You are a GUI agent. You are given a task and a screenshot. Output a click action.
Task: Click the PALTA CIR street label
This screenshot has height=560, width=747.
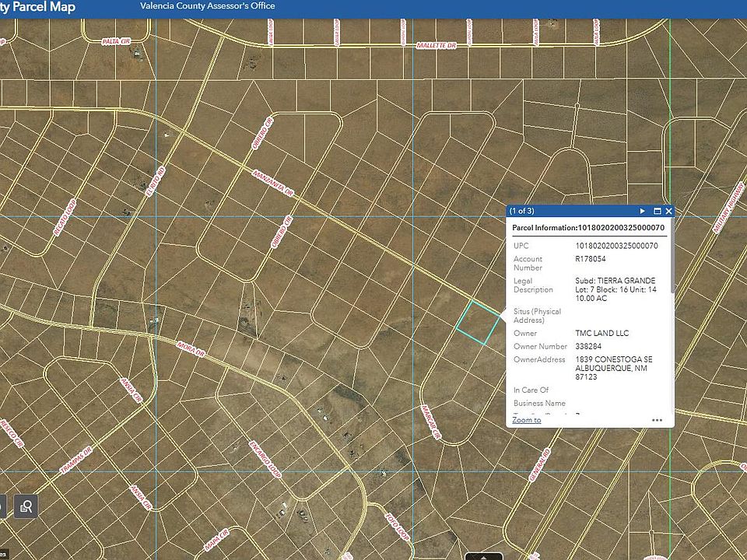coord(116,42)
